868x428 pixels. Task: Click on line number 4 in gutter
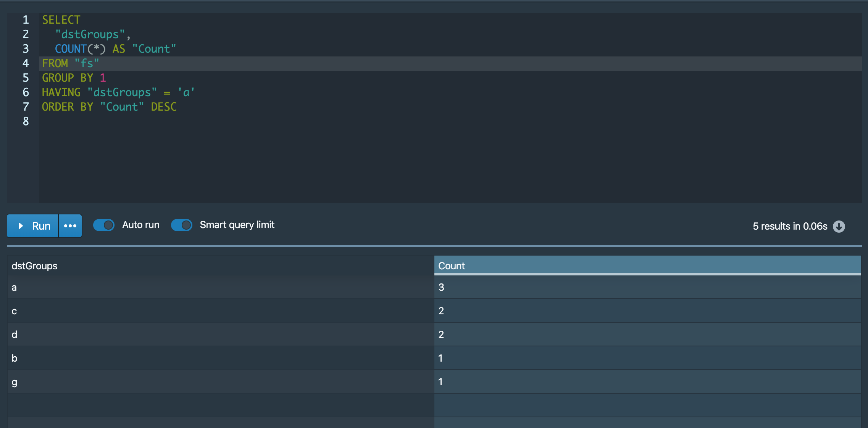(x=26, y=63)
